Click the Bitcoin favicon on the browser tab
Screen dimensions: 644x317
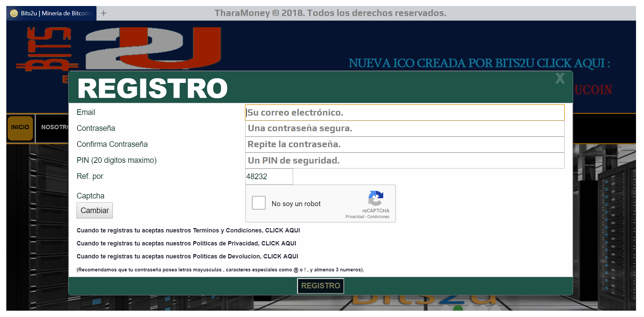click(14, 13)
